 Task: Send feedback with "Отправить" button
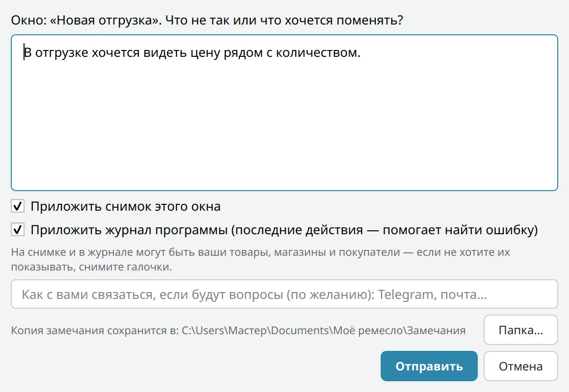pyautogui.click(x=429, y=366)
